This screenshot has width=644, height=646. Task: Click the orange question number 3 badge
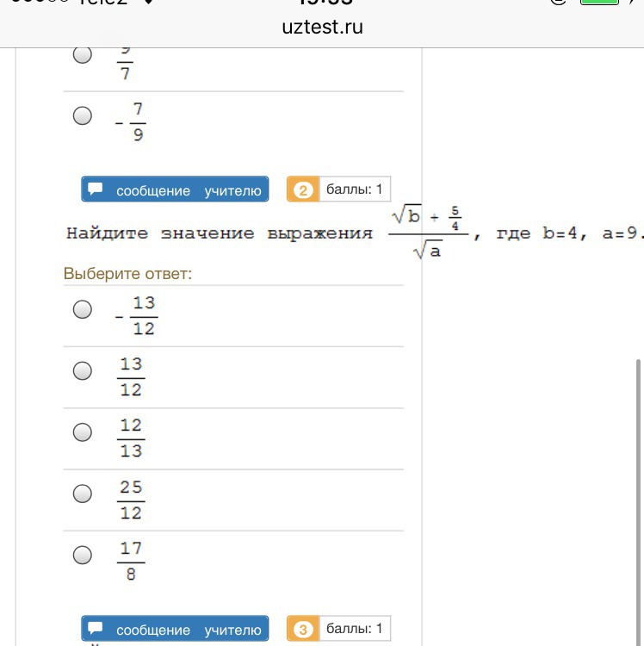pos(302,630)
